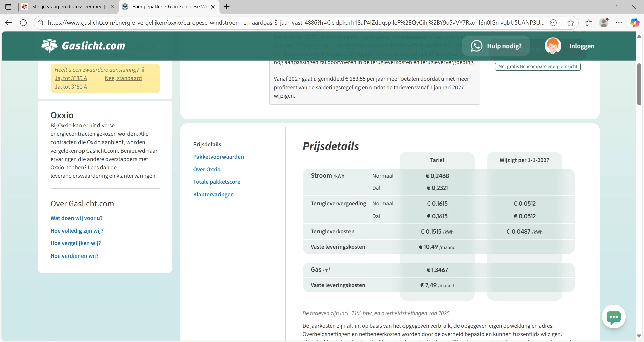Click the Oxxio heading in sidebar
Screen dimensions: 644x342
pos(62,115)
